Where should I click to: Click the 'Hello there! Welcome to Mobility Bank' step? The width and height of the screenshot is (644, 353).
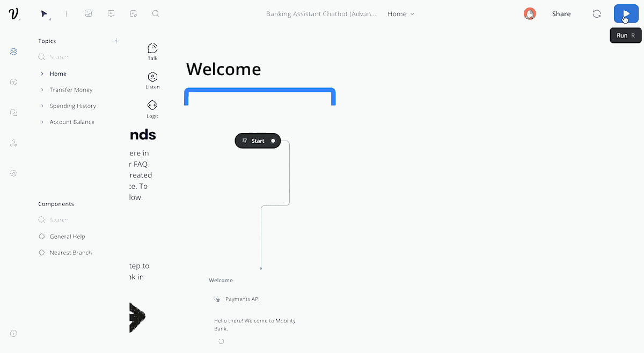tap(255, 325)
